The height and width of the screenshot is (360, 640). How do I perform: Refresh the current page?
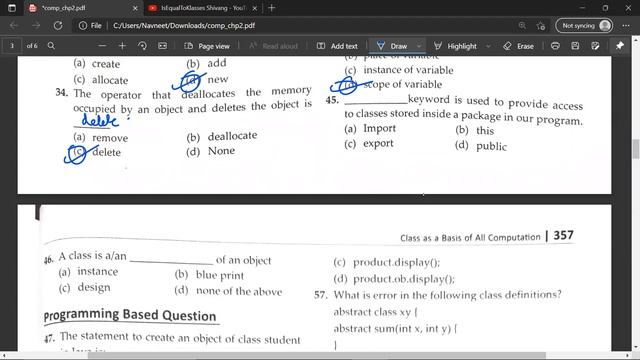pos(58,25)
